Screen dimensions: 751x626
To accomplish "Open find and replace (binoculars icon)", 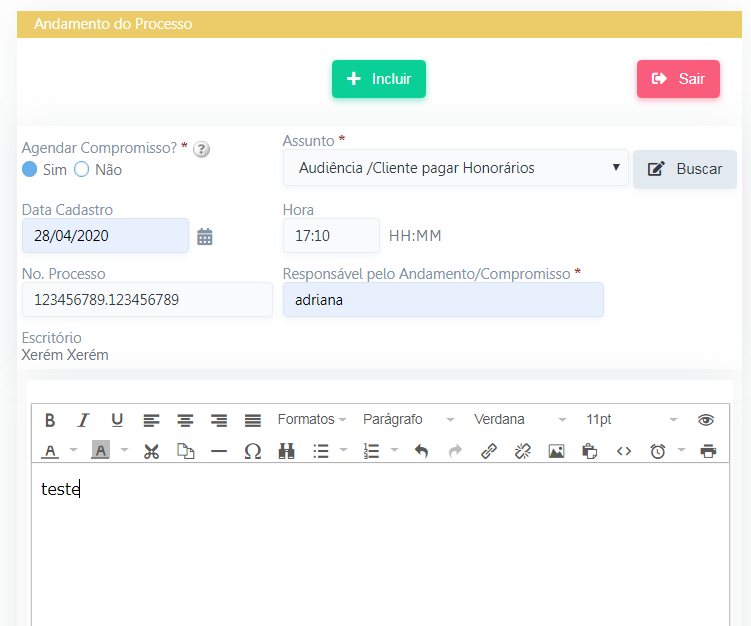I will 287,451.
